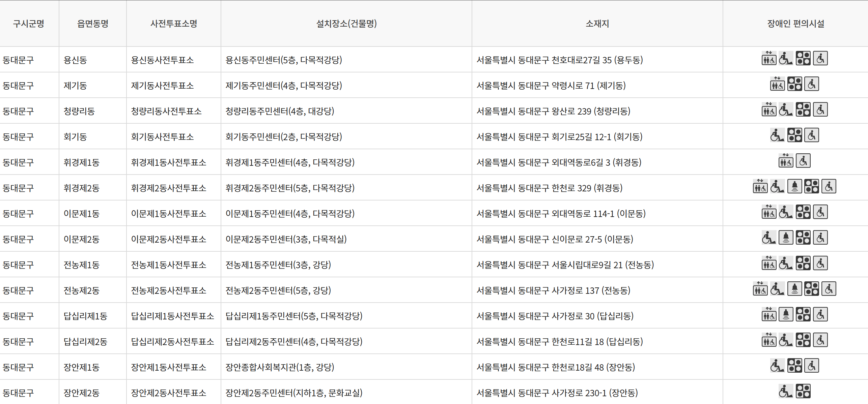This screenshot has height=404, width=868.
Task: Click the 이문제1동 cell in the 읍면동명 column
Action: pyautogui.click(x=82, y=214)
